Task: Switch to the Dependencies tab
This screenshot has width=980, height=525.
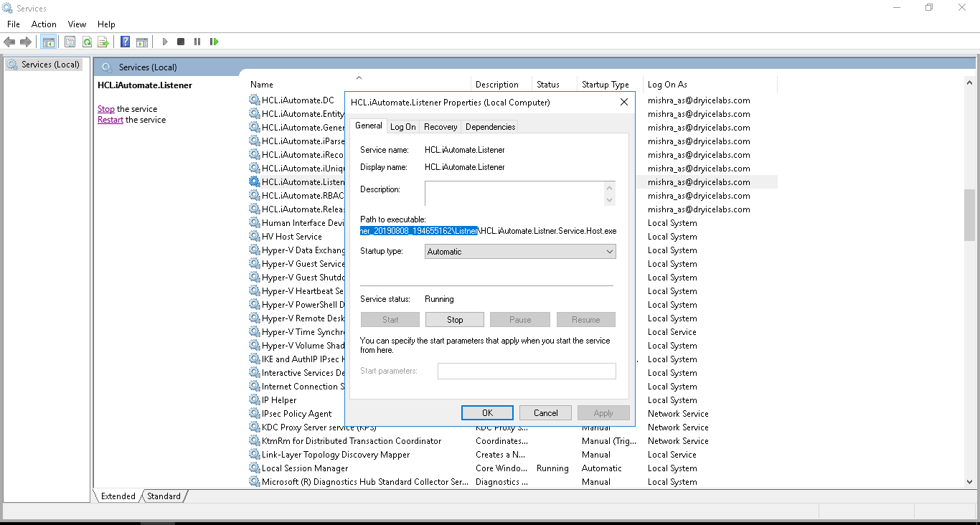Action: 491,127
